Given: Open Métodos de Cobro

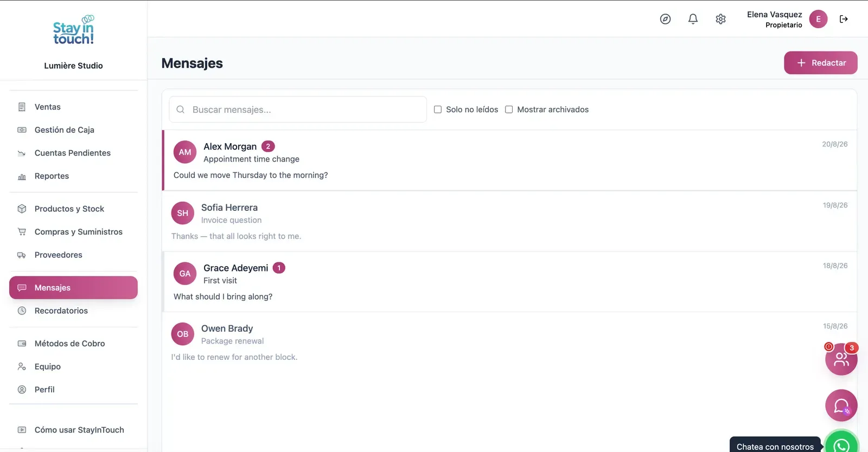Looking at the screenshot, I should 73,344.
